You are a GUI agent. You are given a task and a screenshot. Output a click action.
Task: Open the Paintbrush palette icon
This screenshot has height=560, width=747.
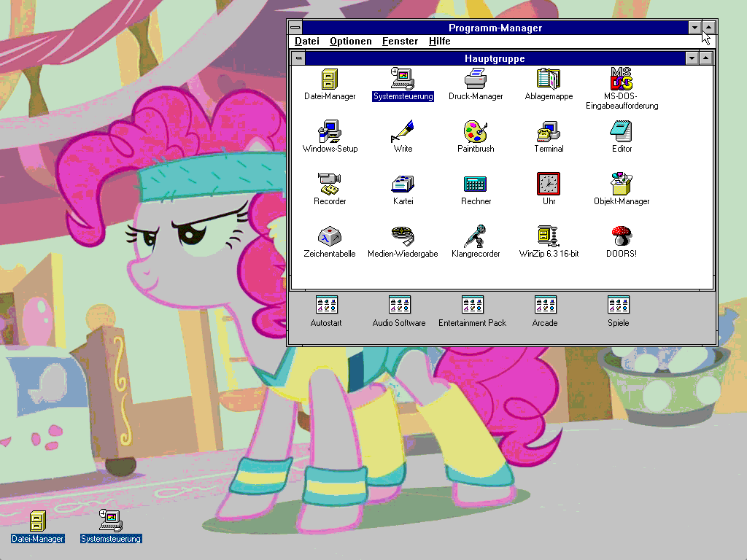click(x=476, y=131)
